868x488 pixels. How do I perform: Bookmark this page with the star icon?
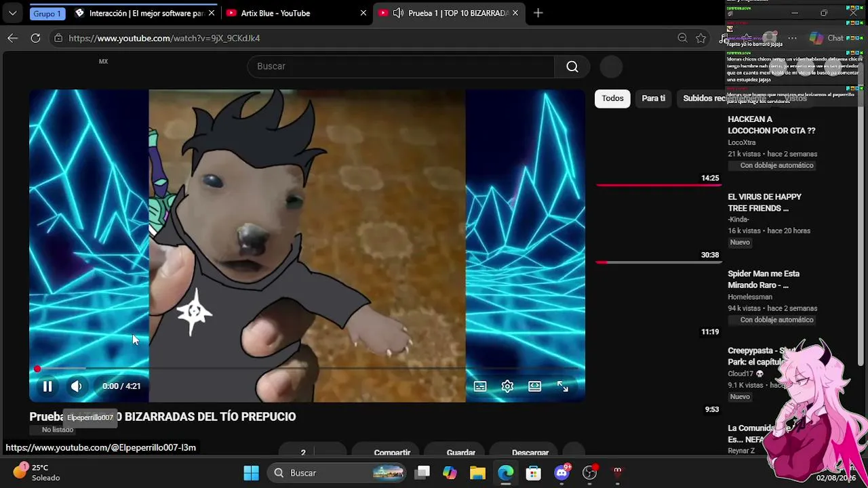point(701,38)
